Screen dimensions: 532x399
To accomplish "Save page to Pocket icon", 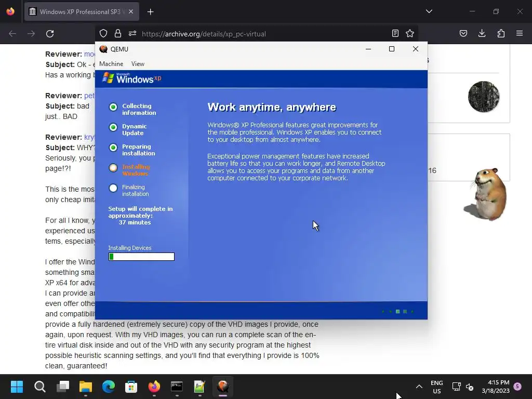I will click(463, 33).
